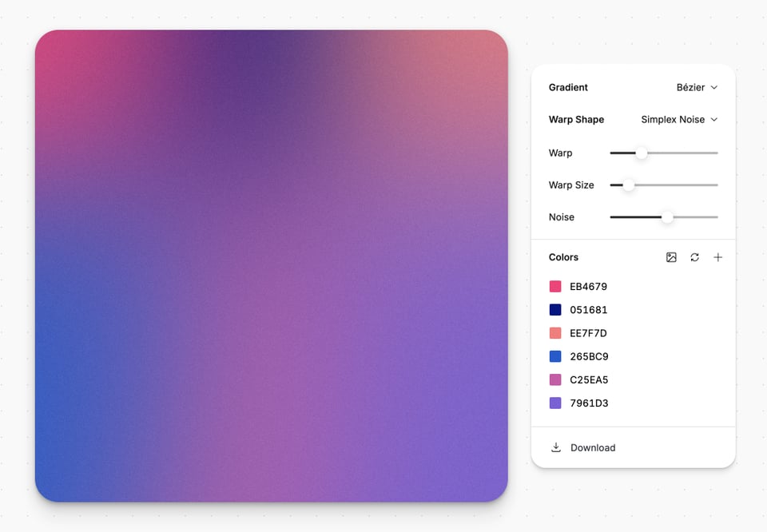Click the Noise slider handle
Screen dimensions: 767x532
666,216
